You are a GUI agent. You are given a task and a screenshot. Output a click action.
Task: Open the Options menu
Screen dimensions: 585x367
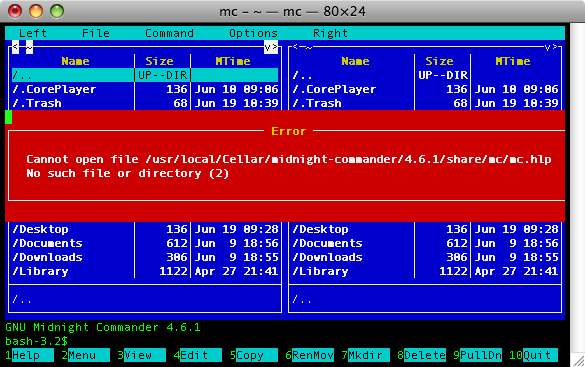point(253,33)
